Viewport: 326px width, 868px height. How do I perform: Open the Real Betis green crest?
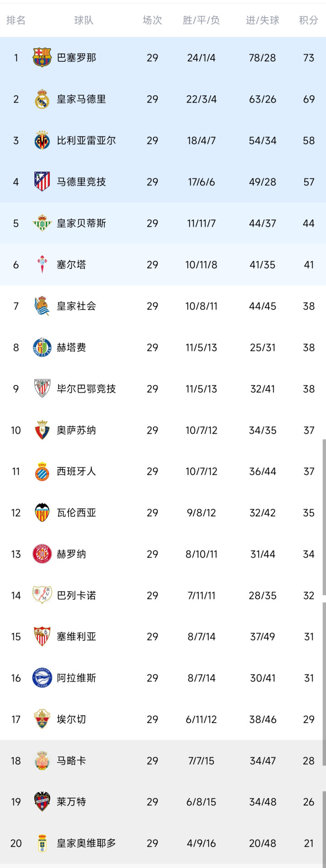click(42, 223)
